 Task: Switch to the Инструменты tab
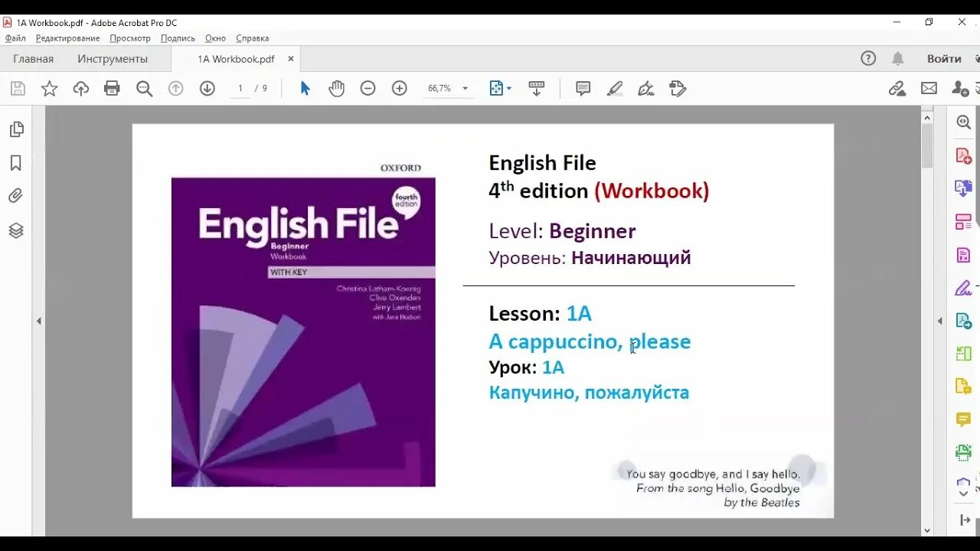click(113, 59)
